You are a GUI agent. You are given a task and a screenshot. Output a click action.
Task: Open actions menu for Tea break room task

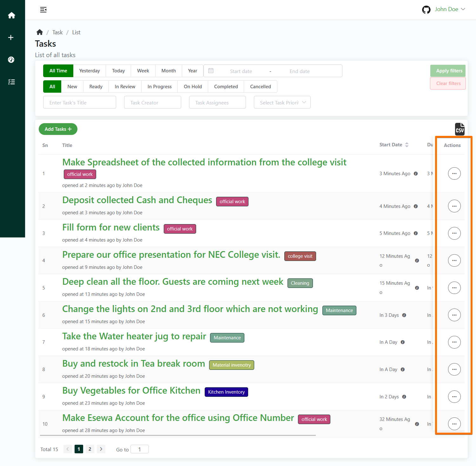coord(454,369)
